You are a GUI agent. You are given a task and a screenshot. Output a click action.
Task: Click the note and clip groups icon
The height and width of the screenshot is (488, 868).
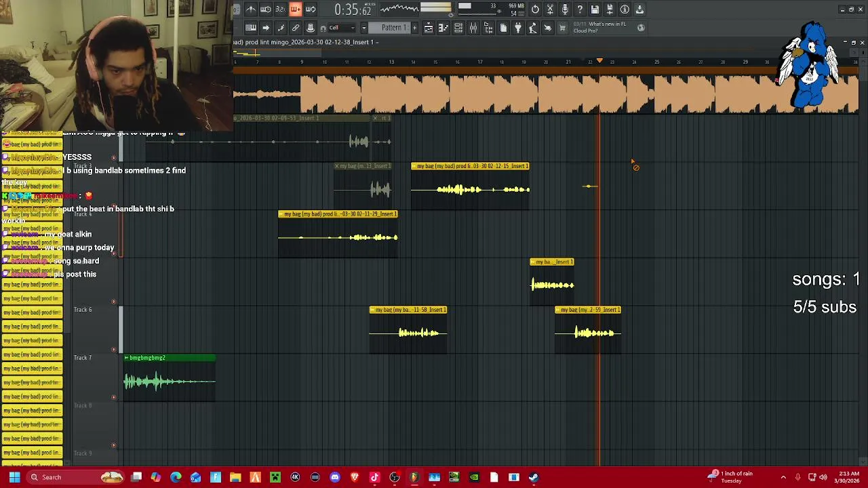pos(280,28)
